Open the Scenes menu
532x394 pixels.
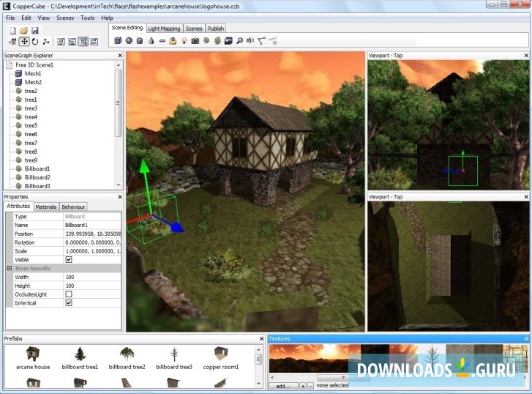[65, 18]
